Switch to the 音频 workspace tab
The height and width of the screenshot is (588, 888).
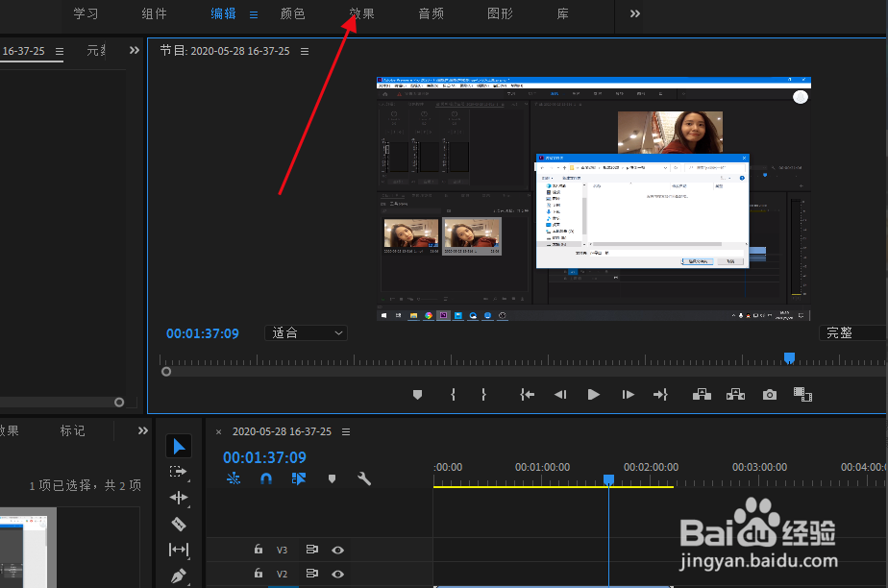coord(432,14)
